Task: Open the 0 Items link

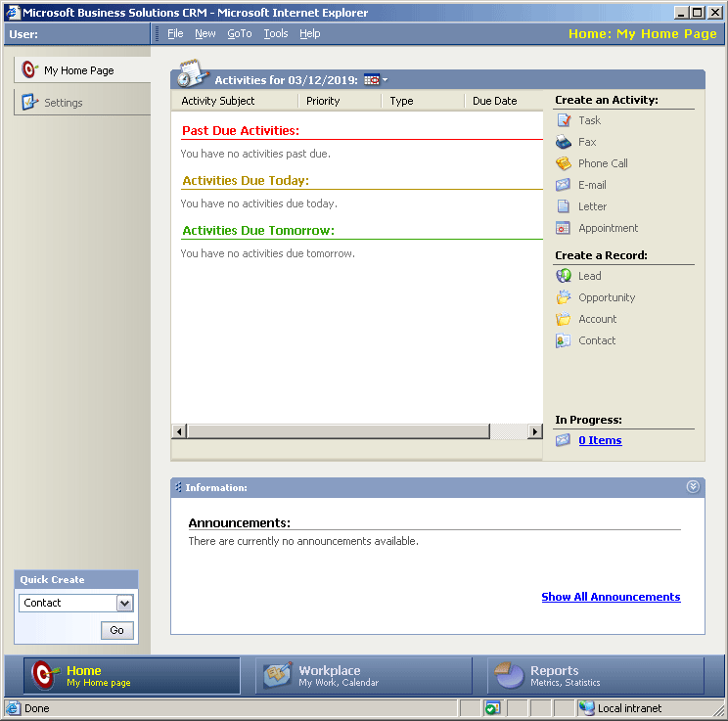Action: point(600,440)
